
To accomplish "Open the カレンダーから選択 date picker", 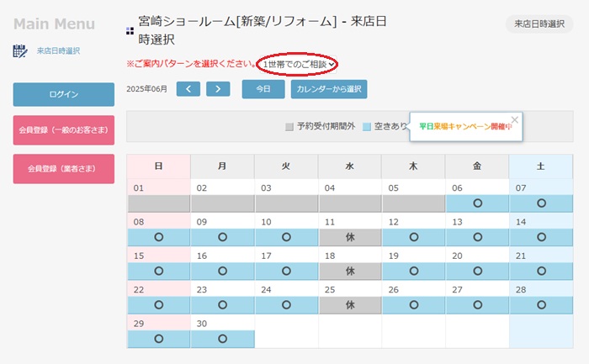I will 329,89.
